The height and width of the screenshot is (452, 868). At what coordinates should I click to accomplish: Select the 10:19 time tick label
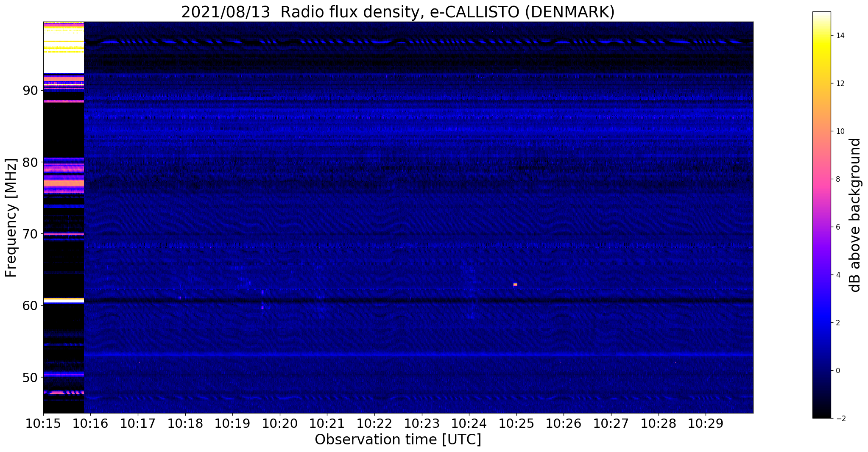coord(232,424)
